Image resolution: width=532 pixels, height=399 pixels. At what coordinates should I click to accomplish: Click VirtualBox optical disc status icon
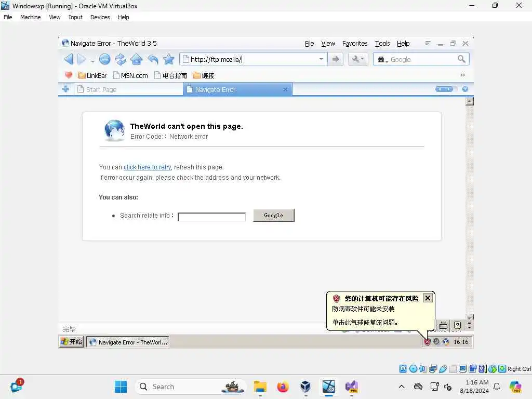(x=413, y=369)
